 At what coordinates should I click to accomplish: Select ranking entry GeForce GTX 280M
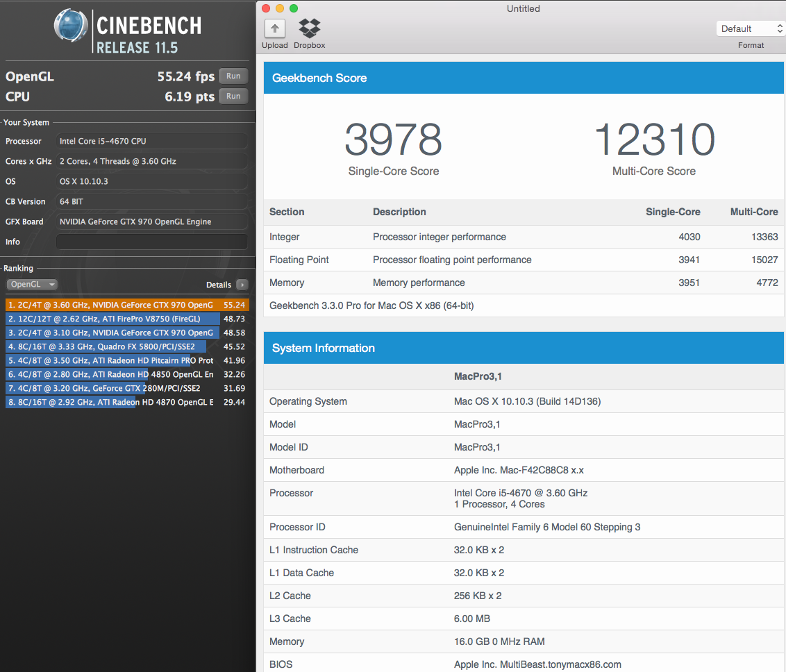[x=126, y=388]
